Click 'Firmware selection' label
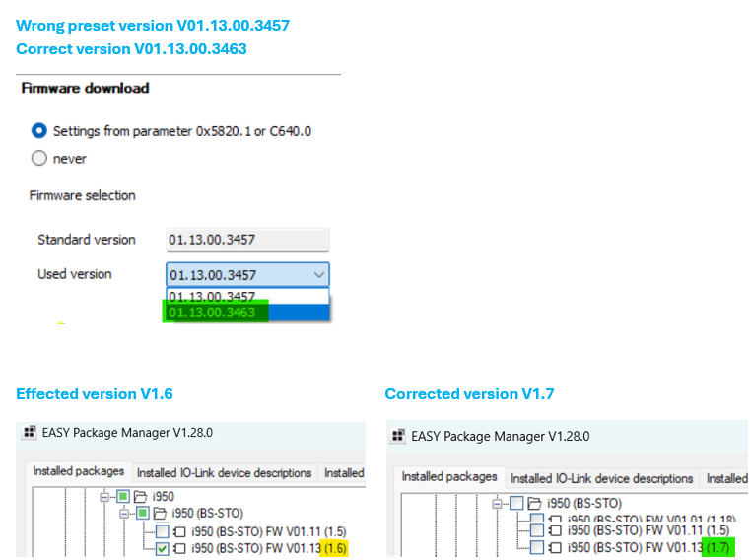Screen dimensions: 750x560 point(82,195)
